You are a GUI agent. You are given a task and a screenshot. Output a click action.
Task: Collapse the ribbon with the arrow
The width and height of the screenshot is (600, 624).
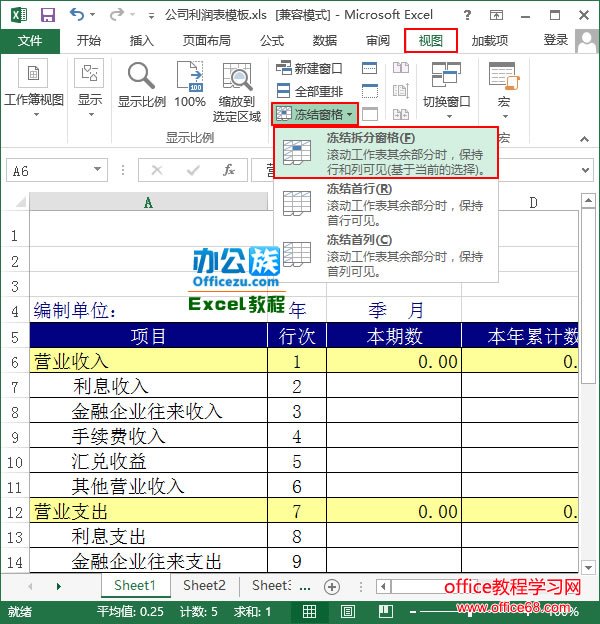pos(584,139)
